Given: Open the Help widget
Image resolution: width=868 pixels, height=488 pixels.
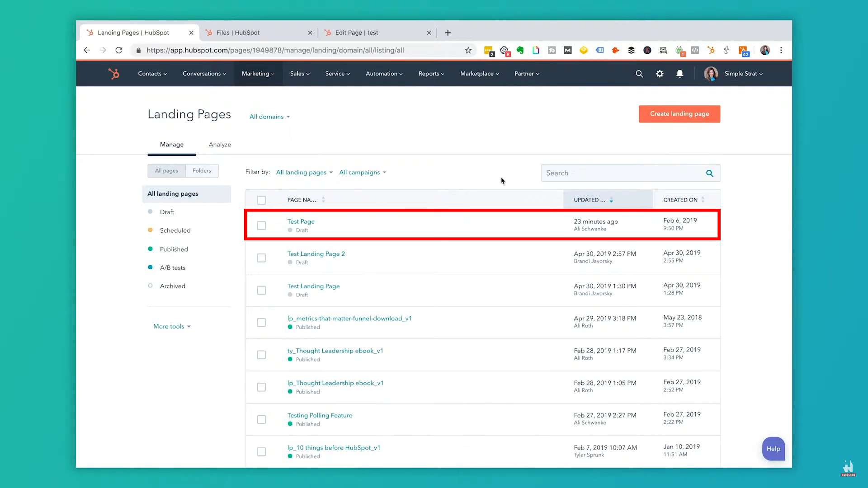Looking at the screenshot, I should pos(773,449).
